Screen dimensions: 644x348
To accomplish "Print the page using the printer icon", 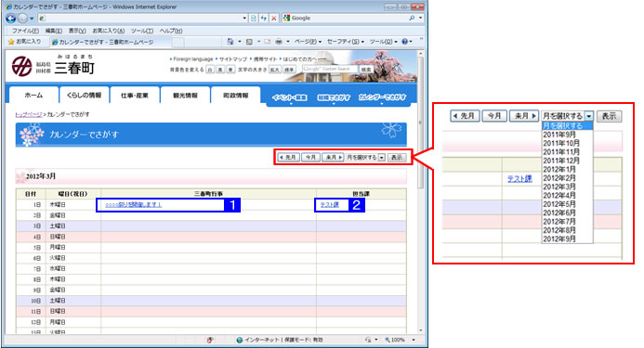I will [279, 42].
